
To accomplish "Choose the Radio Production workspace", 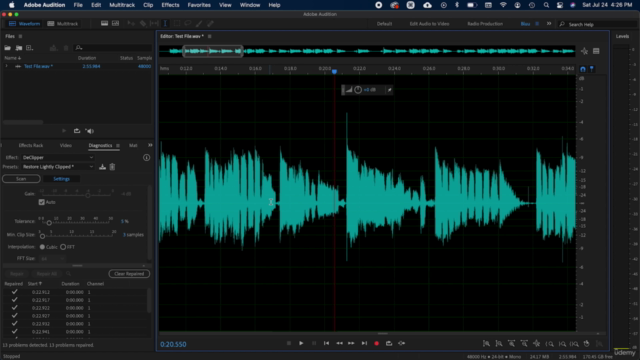I will (485, 24).
